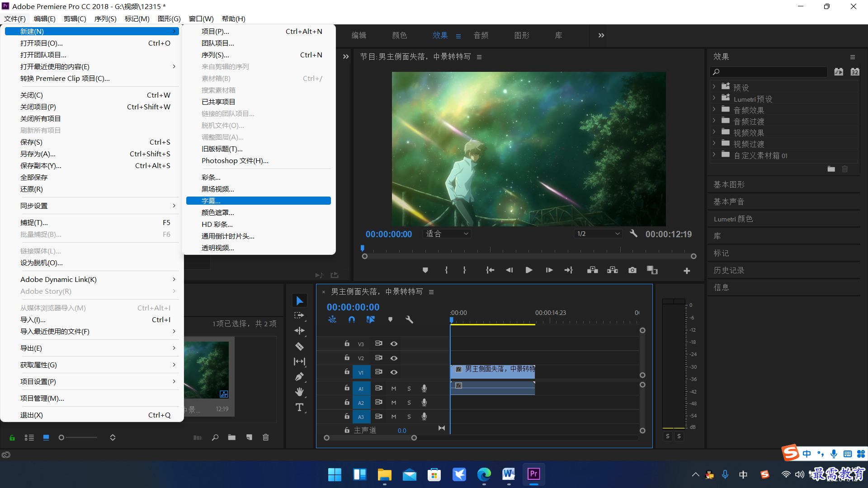Add marker in Program monitor

[x=425, y=270]
